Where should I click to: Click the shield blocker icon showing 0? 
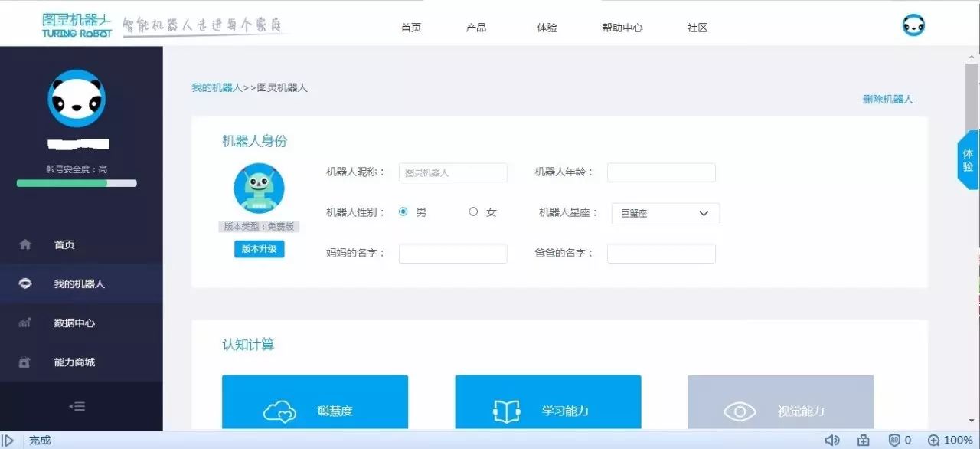(893, 441)
